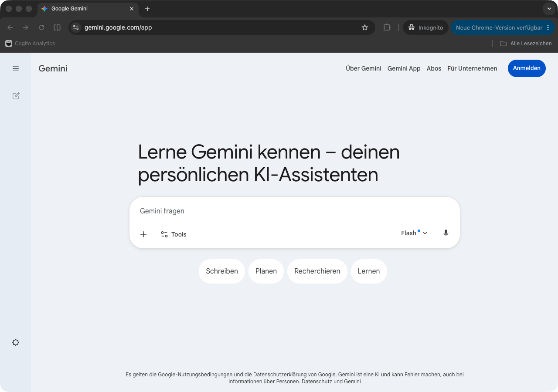The width and height of the screenshot is (558, 392).
Task: Open the Chrome three-dot menu
Action: [548, 27]
